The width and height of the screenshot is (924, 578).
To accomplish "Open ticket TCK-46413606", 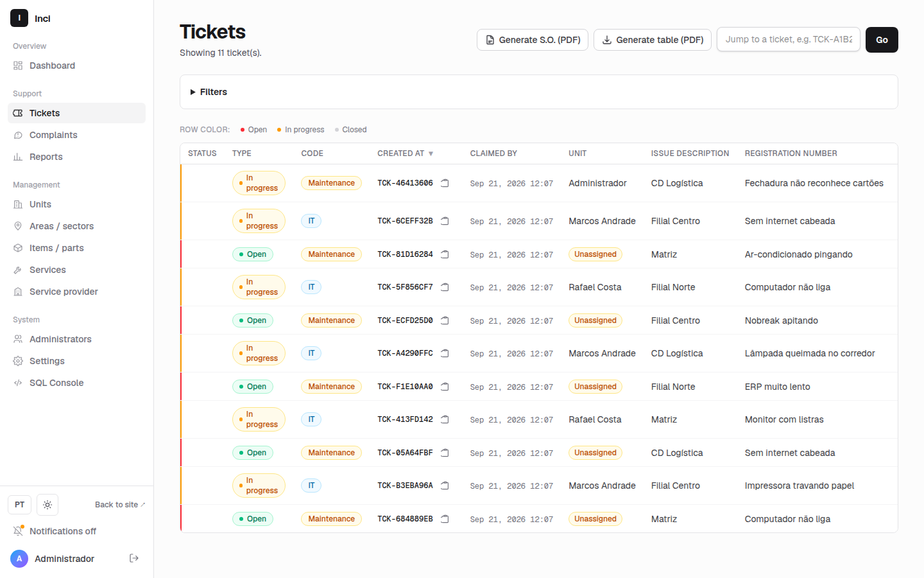I will tap(405, 183).
